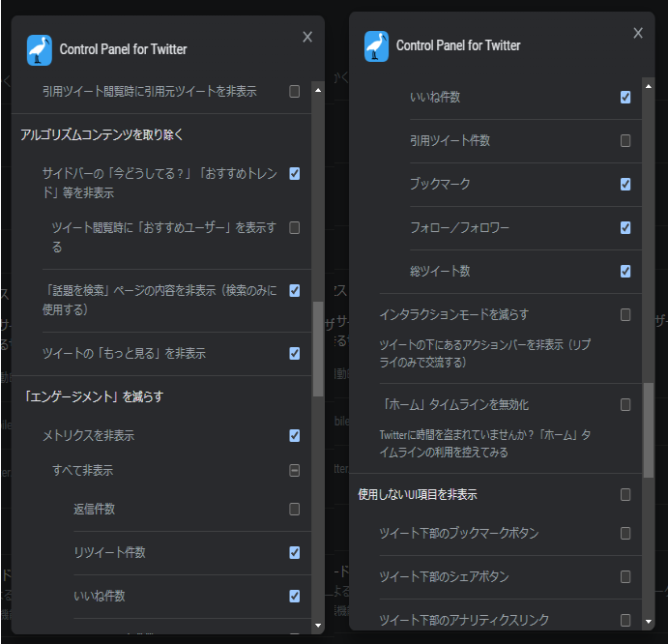Toggle 引用ツイート閲覧時に引用元ツイートを非表示 checkbox
Image resolution: width=668 pixels, height=644 pixels.
pos(295,91)
